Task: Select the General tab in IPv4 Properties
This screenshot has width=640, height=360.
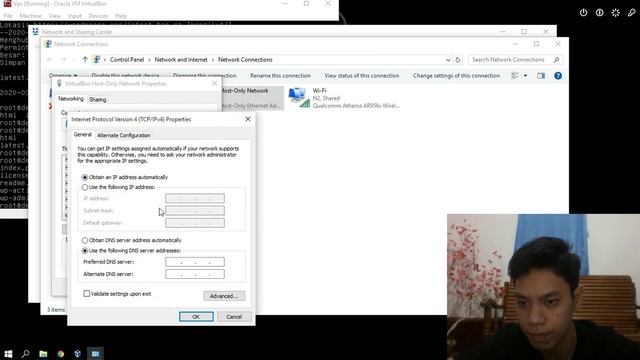Action: 82,134
